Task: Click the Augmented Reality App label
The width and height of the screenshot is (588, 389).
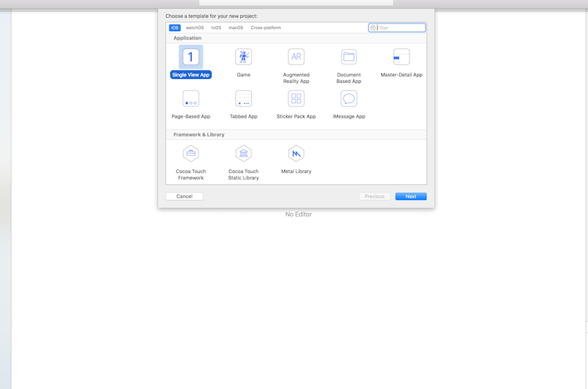Action: coord(296,78)
